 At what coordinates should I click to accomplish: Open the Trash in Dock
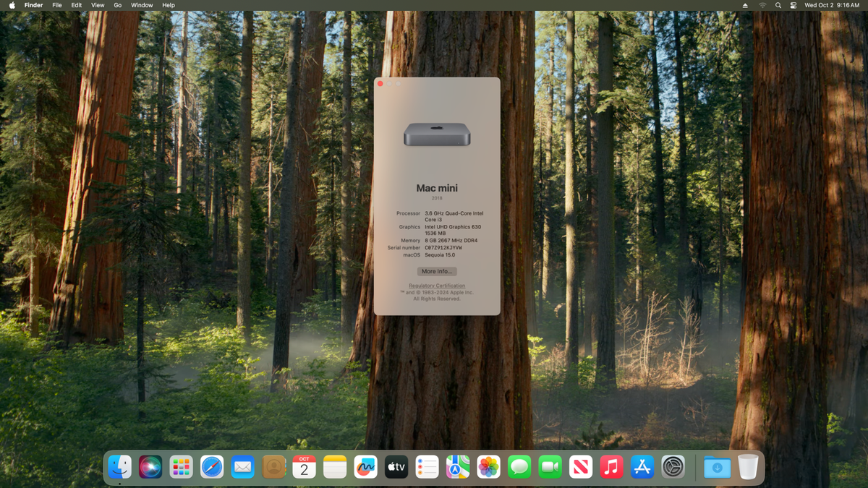[x=748, y=467]
